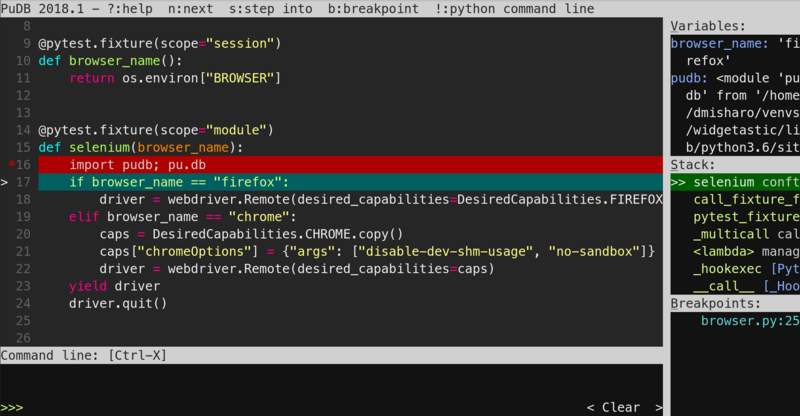Click line 9 @pytest.fixture(scope="session")

coord(160,43)
